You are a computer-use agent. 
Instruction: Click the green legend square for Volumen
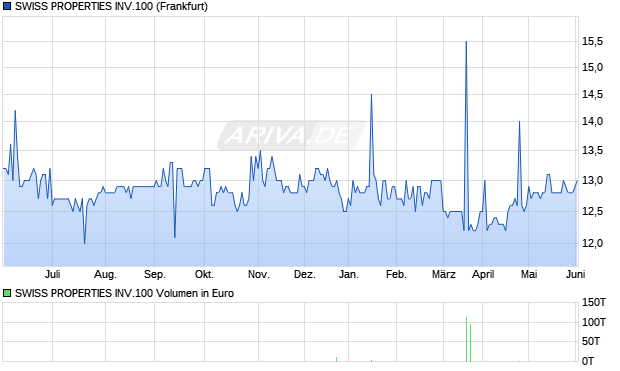tap(7, 293)
